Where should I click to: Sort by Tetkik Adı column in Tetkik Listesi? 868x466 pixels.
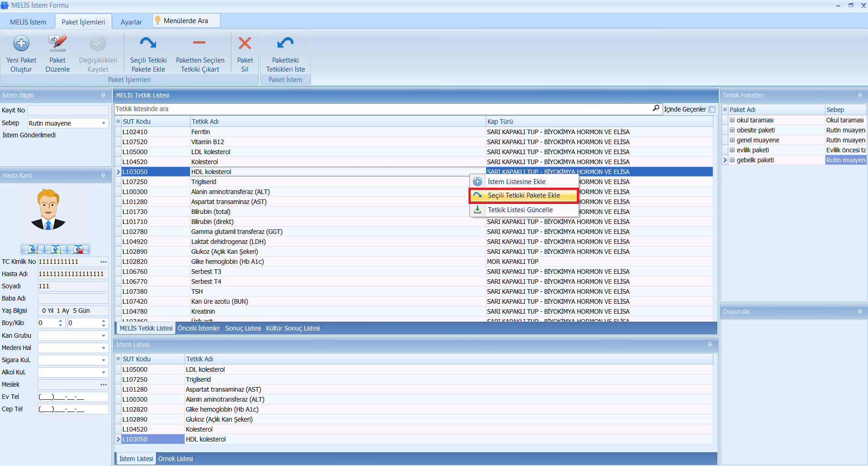click(338, 121)
